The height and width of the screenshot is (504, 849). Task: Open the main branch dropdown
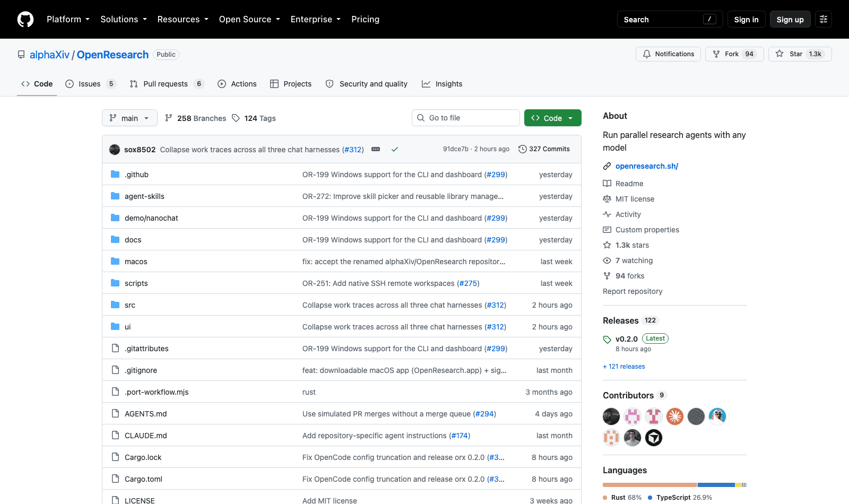[x=129, y=118]
